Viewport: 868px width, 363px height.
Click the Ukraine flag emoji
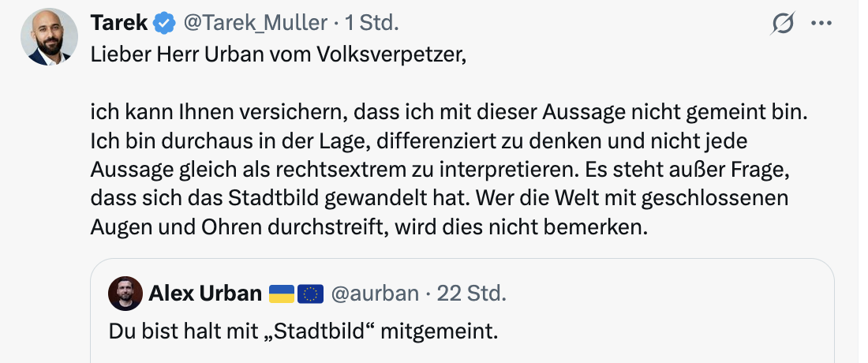(282, 294)
